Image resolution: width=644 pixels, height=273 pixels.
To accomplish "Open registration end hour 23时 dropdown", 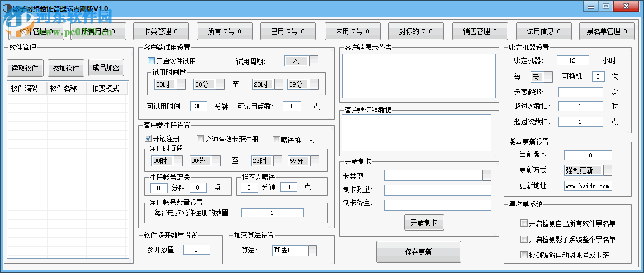I will [x=267, y=161].
